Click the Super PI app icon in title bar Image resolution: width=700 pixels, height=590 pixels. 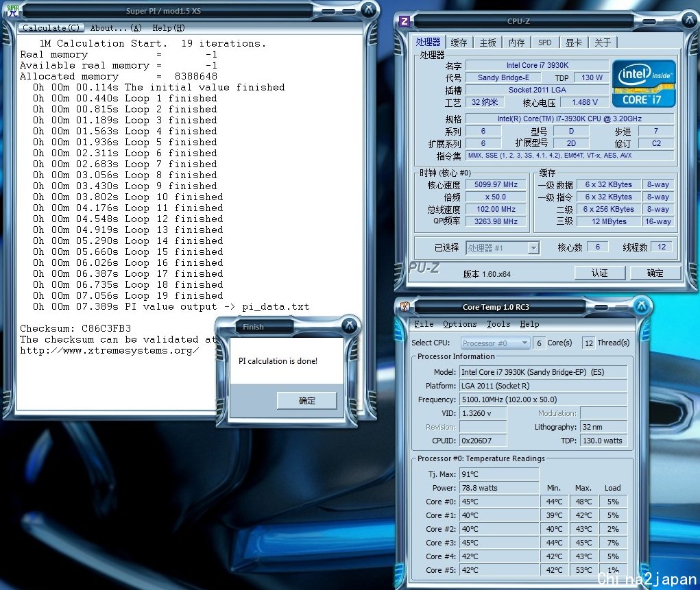point(12,11)
